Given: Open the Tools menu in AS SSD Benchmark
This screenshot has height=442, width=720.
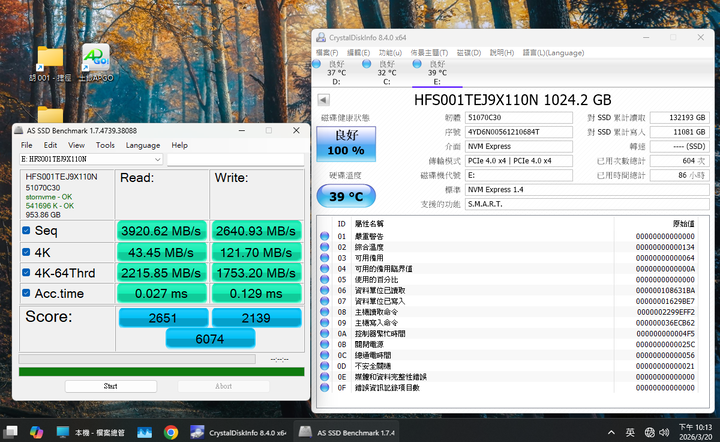Looking at the screenshot, I should click(104, 145).
